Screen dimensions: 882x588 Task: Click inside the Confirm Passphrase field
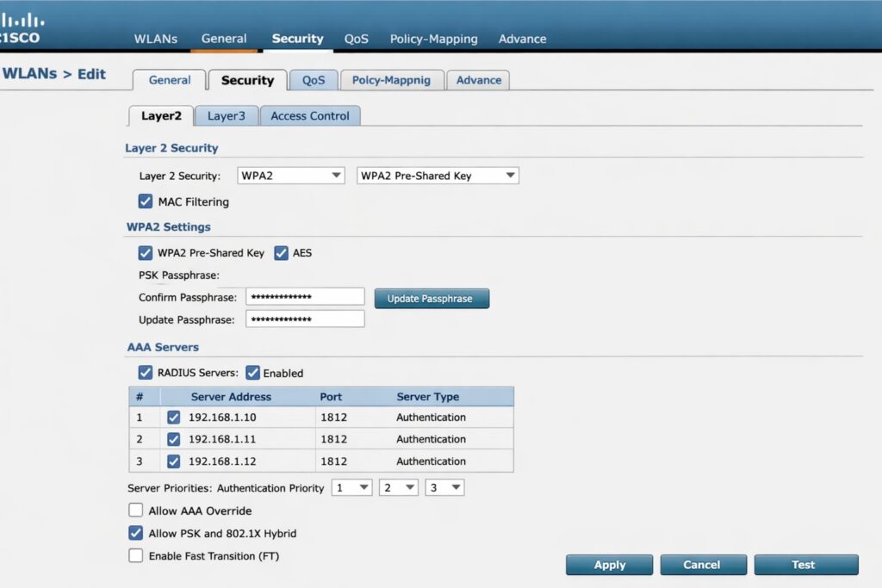[x=306, y=295]
